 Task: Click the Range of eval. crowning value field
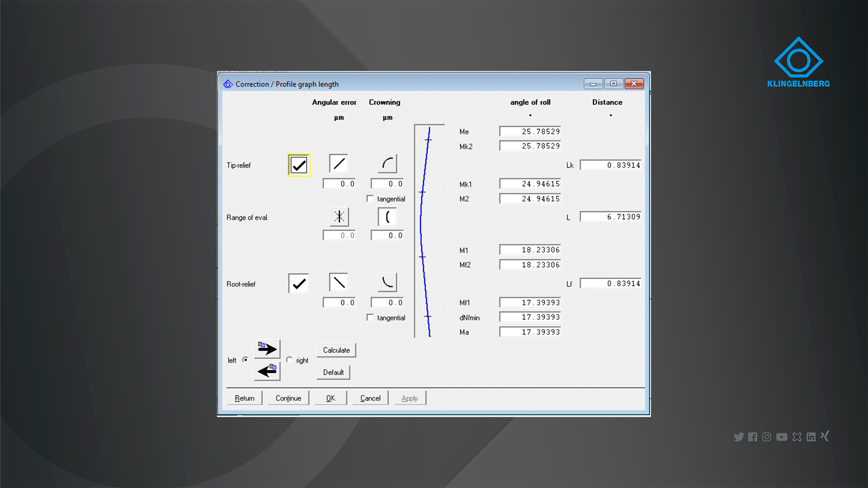coord(387,235)
